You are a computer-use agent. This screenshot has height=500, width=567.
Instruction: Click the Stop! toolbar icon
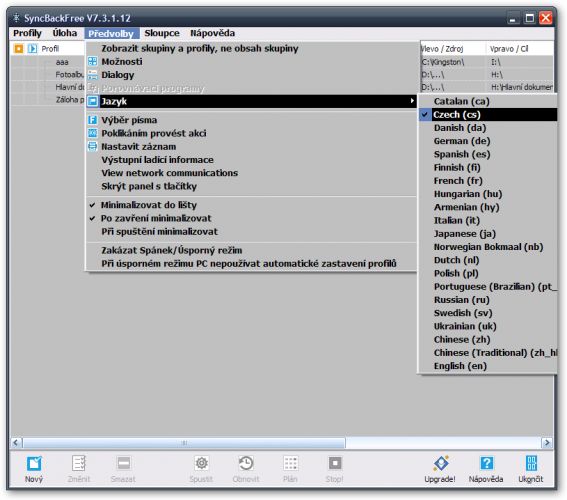(x=335, y=463)
